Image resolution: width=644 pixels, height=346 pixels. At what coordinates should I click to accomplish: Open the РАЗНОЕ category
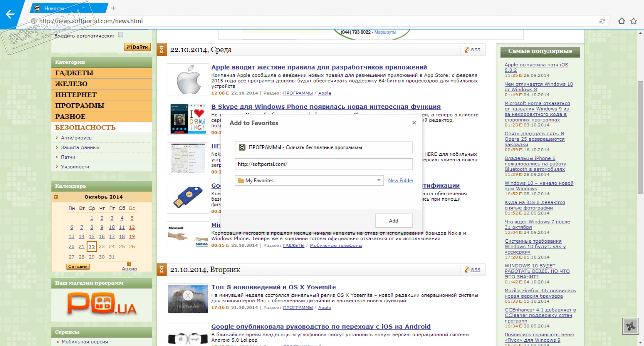[102, 116]
